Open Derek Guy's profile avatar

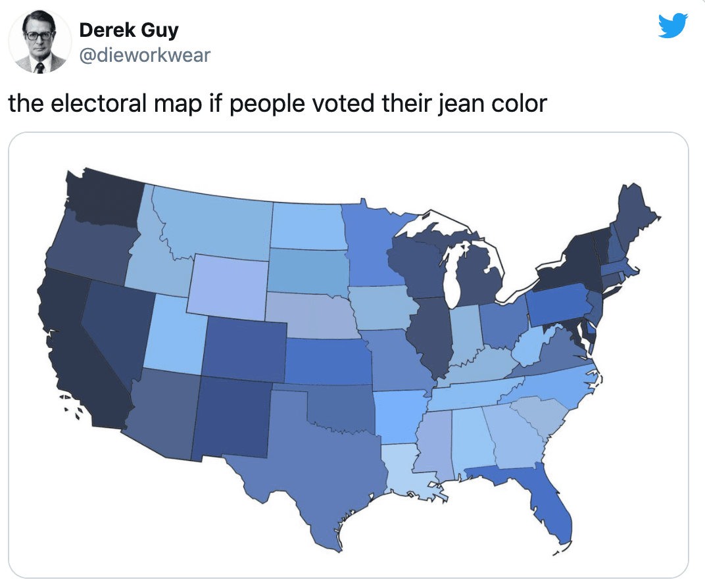40,41
